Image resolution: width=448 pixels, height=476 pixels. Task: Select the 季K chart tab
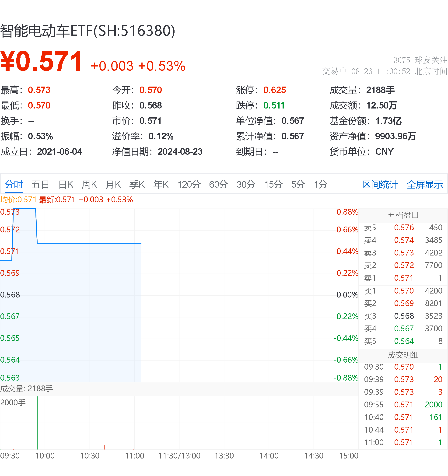click(137, 185)
